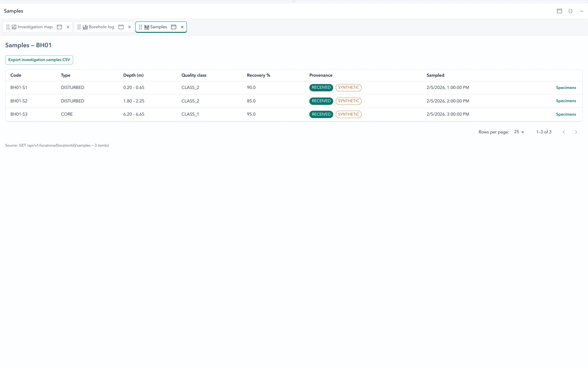Select the Samples tab label
Image resolution: width=588 pixels, height=368 pixels.
[159, 27]
